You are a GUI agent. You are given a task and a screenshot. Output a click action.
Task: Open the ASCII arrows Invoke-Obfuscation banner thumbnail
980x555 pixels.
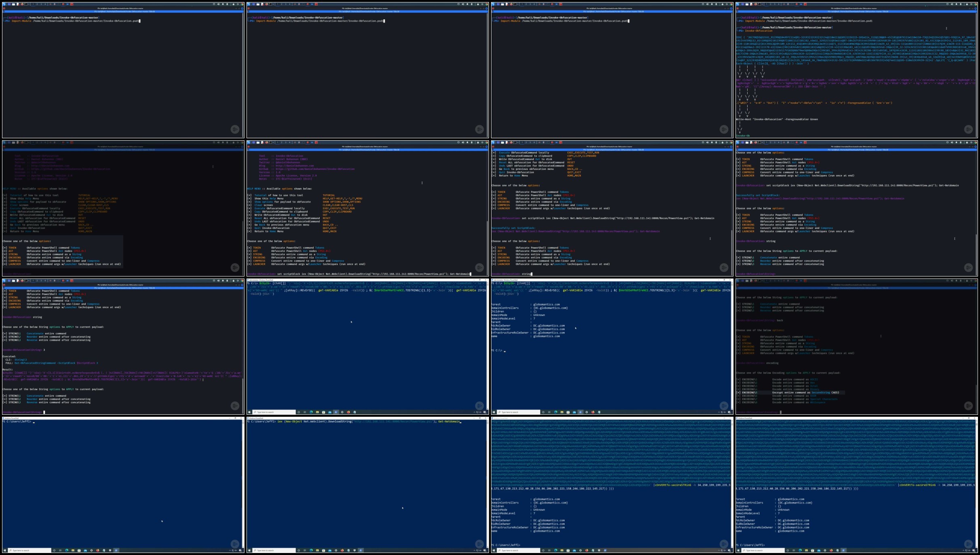[856, 70]
